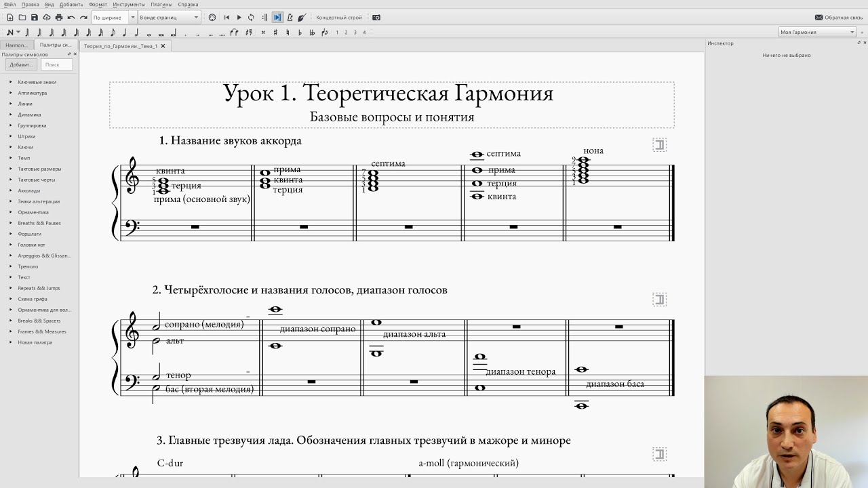Image resolution: width=868 pixels, height=488 pixels.
Task: Close the Палитры символов panel
Action: point(75,54)
